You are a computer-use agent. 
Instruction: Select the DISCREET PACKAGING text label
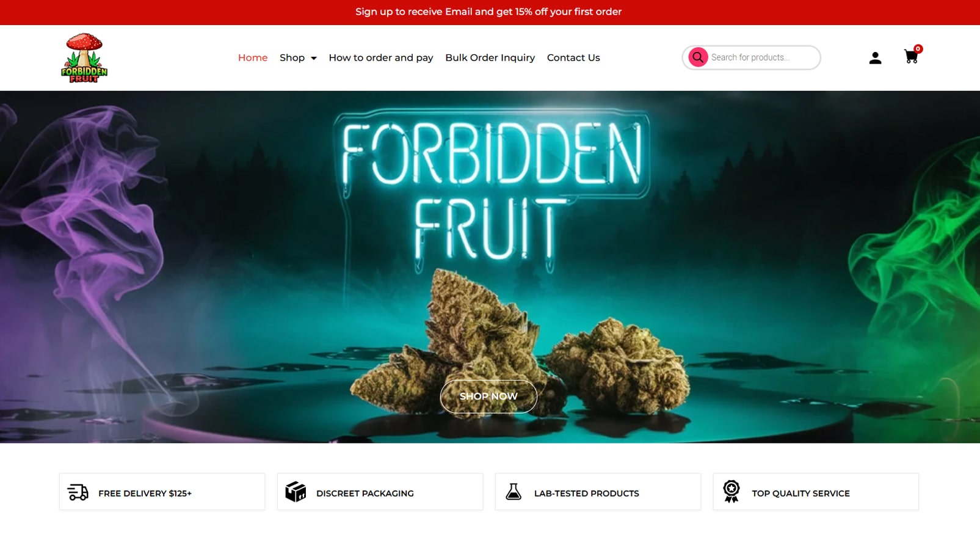[x=365, y=493]
